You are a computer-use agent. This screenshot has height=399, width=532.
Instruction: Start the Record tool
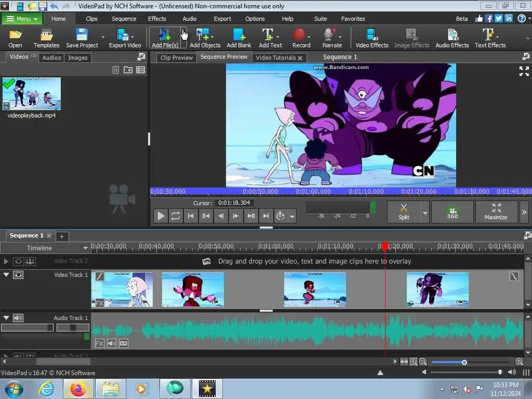301,38
